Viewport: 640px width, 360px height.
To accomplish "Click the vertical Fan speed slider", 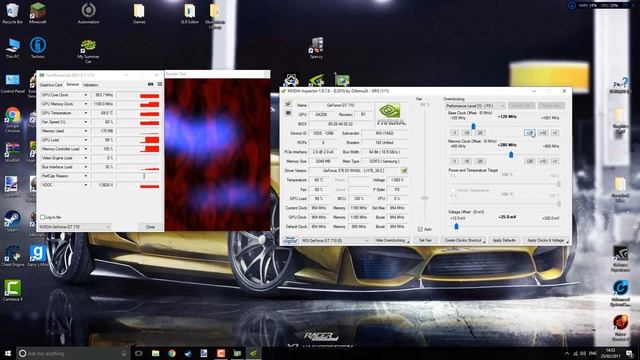I will [425, 198].
